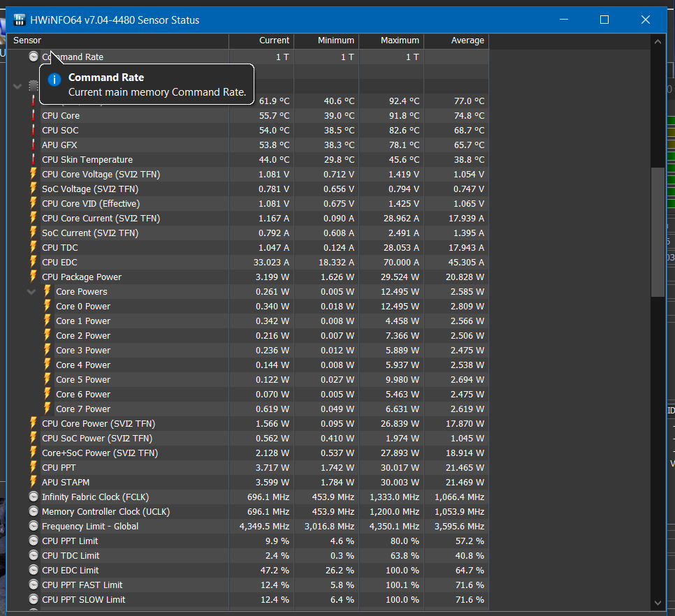This screenshot has height=616, width=675.
Task: Click the Maximum column header
Action: point(391,41)
